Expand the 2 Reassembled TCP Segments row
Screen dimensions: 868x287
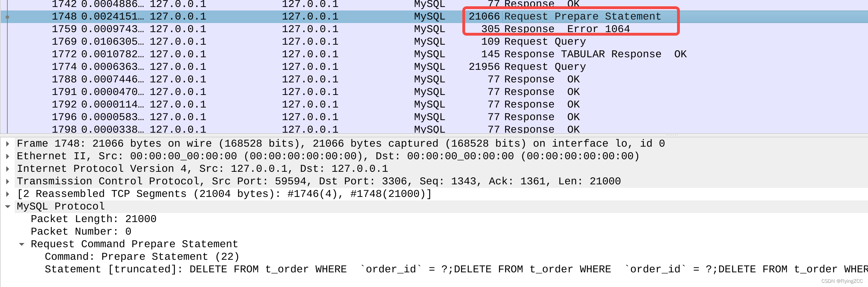8,194
